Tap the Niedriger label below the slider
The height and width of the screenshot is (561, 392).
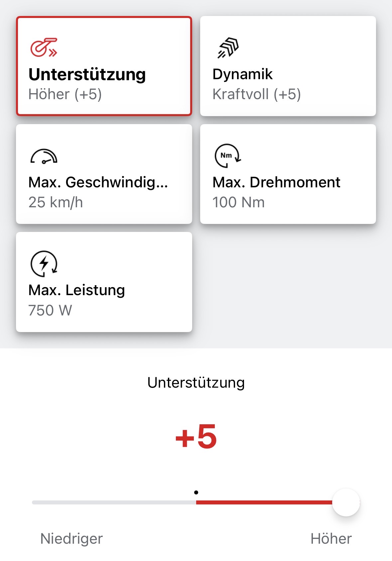click(x=71, y=539)
